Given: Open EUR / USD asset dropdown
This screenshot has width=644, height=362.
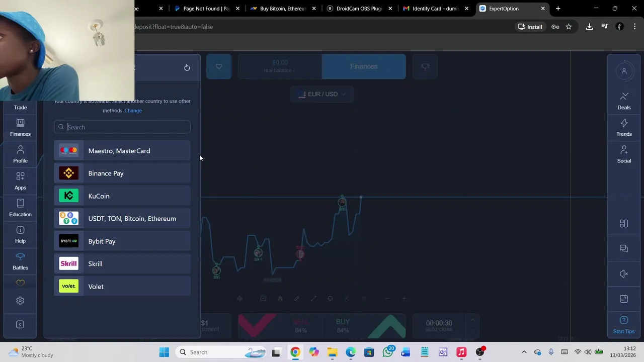Looking at the screenshot, I should coord(322,94).
